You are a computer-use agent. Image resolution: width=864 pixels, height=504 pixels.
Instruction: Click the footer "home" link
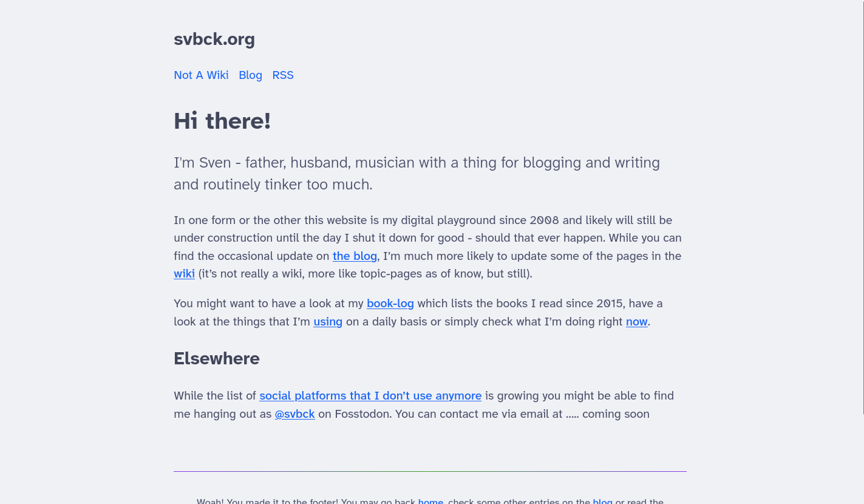(430, 501)
